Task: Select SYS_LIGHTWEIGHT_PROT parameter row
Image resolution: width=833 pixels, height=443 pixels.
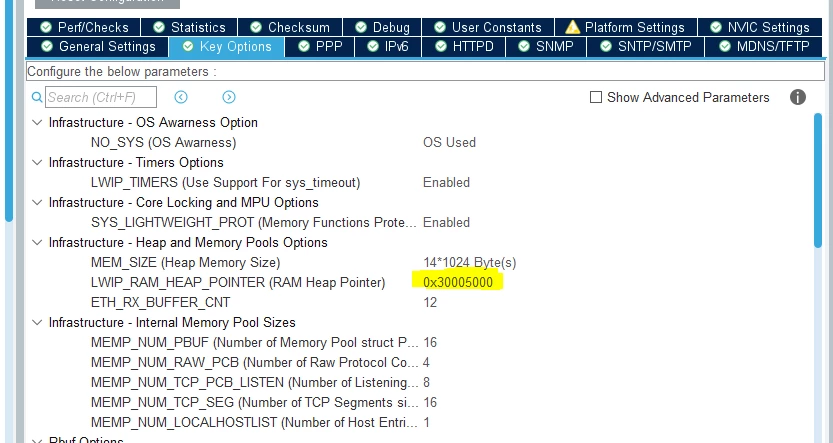Action: click(x=254, y=222)
